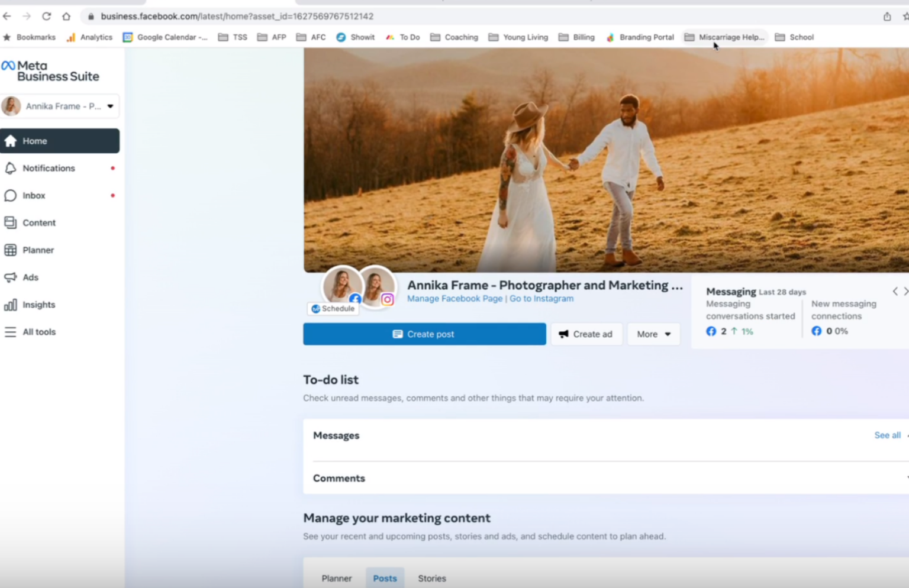Screen dimensions: 909x588
Task: View Insights from the left sidebar
Action: (38, 304)
